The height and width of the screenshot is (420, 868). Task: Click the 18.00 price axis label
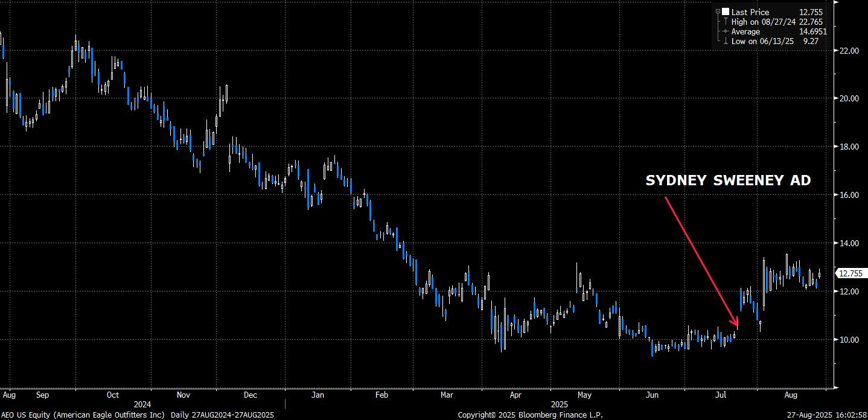click(x=849, y=147)
